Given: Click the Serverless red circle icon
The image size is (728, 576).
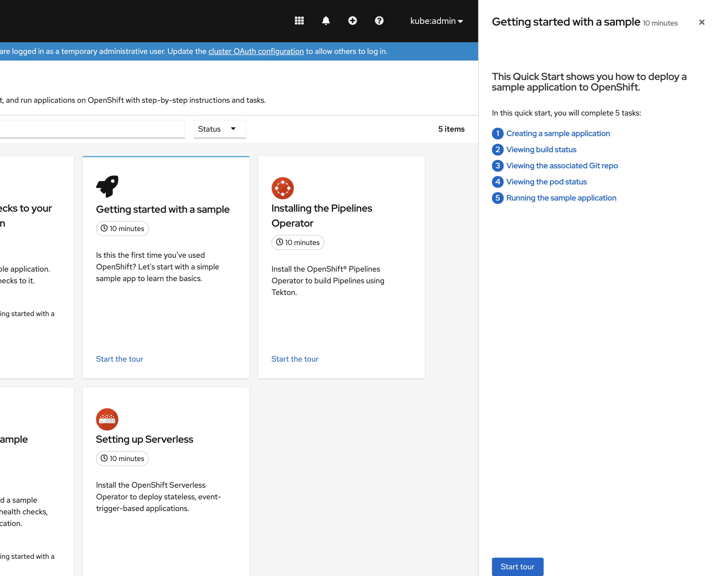Looking at the screenshot, I should (107, 419).
